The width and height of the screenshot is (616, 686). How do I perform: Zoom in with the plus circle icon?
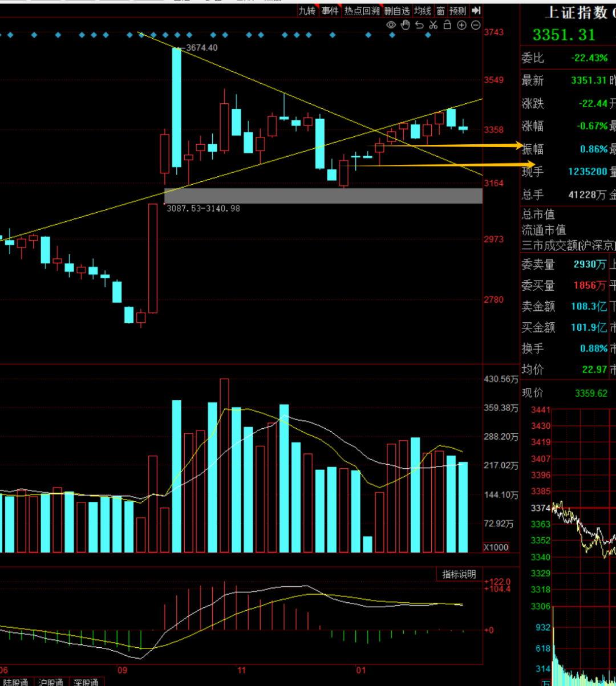(461, 25)
